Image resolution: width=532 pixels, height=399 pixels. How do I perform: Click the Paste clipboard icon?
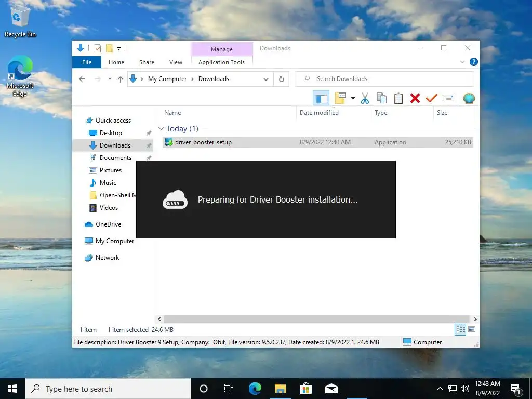tap(398, 98)
